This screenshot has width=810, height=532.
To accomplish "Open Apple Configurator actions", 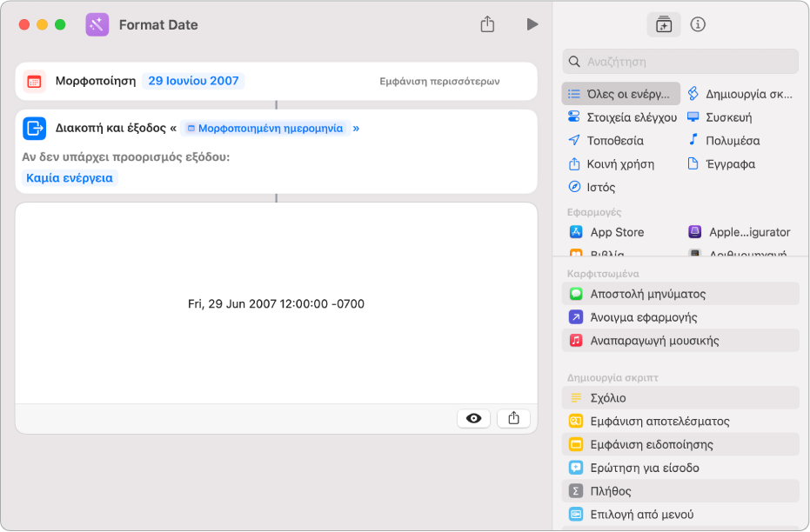I will pos(740,232).
